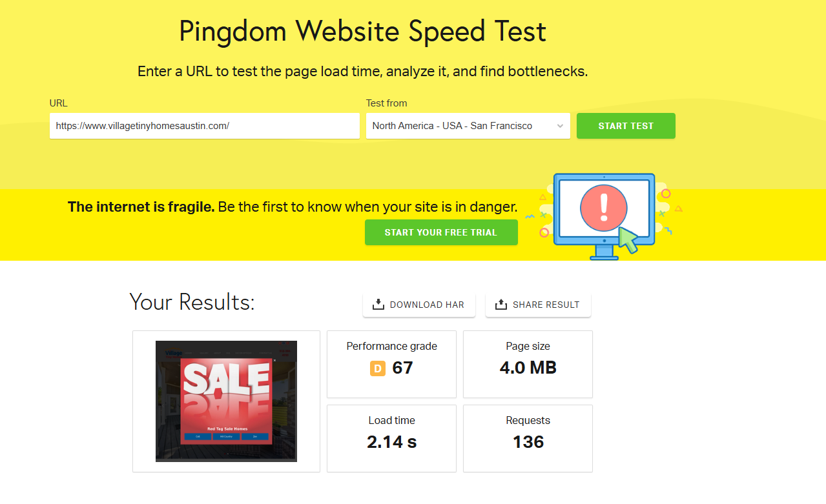Click the SHARE RESULT button label
Image resolution: width=826 pixels, height=504 pixels.
546,305
